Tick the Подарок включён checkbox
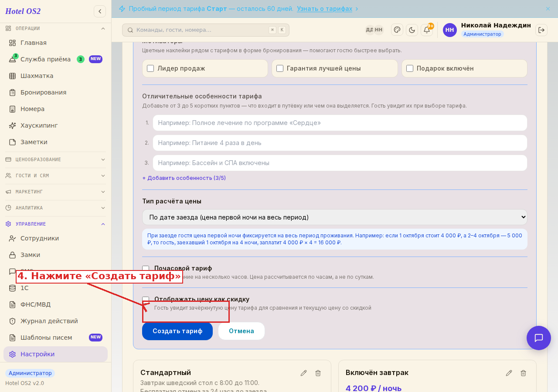The height and width of the screenshot is (392, 558). click(410, 68)
